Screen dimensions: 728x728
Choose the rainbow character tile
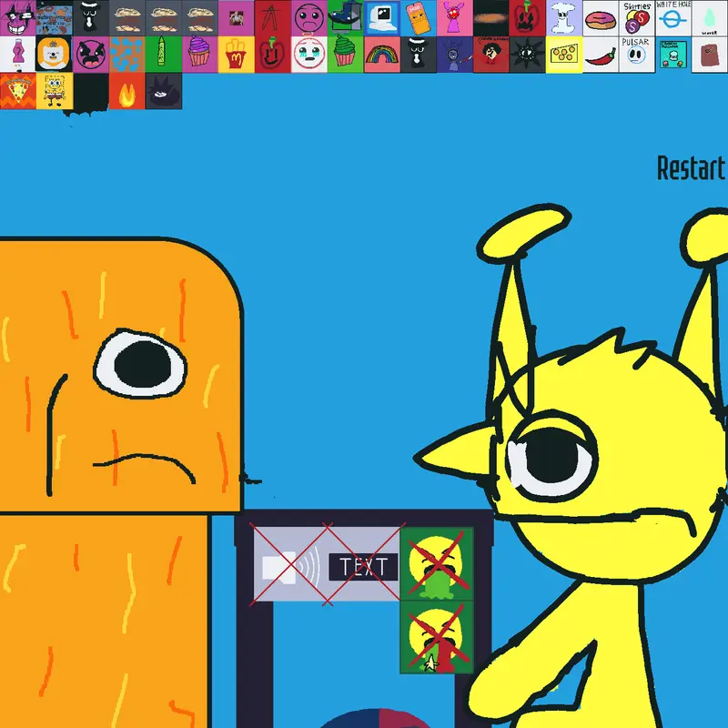pyautogui.click(x=381, y=55)
